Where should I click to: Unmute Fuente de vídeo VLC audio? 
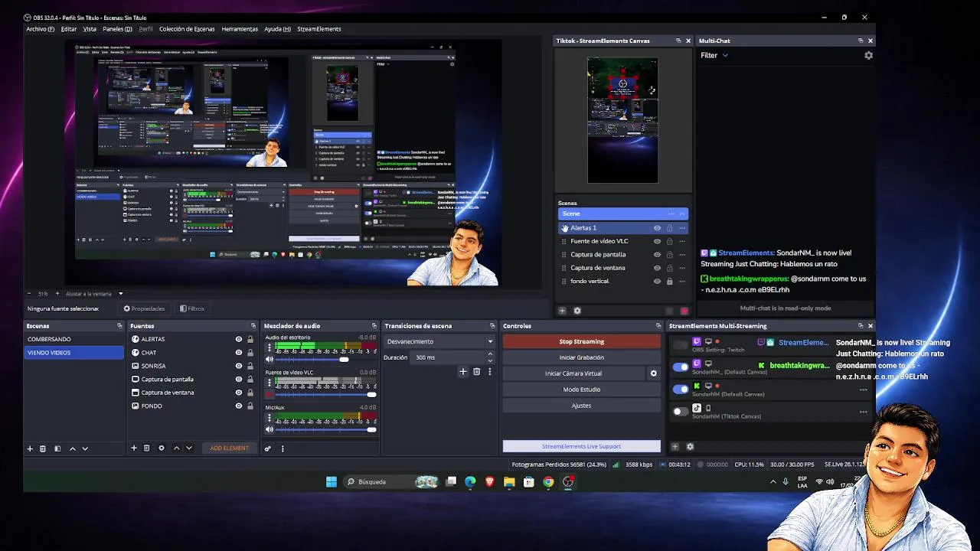click(269, 394)
